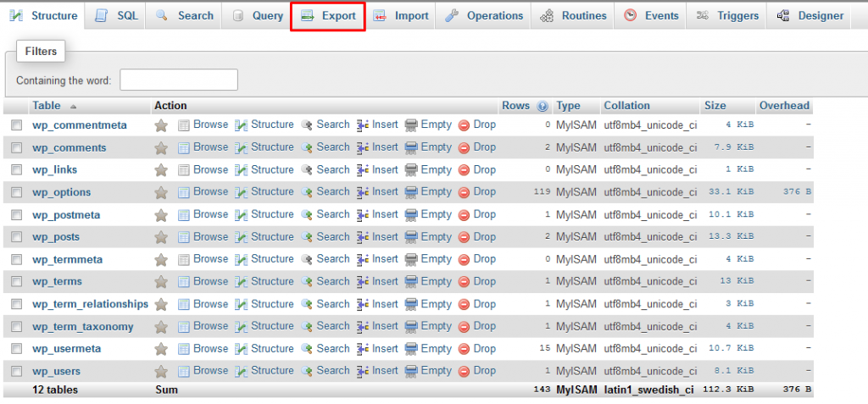The width and height of the screenshot is (868, 404).
Task: Click Empty text link for wp_users
Action: (437, 371)
